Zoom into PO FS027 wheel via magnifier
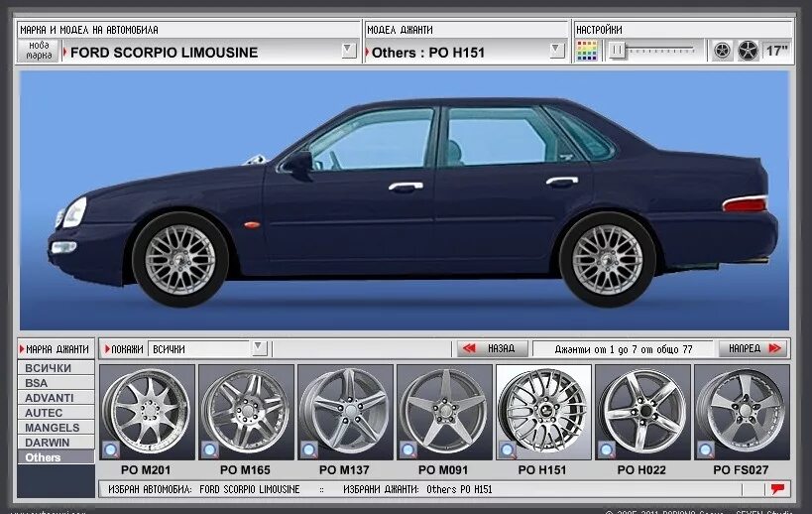Viewport: 812px width, 514px height. 706,450
